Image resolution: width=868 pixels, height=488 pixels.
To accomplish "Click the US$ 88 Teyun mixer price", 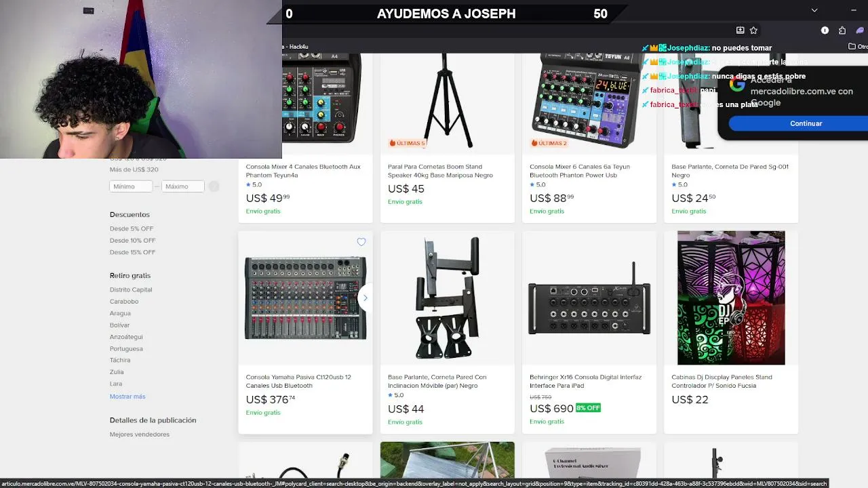I will point(552,198).
